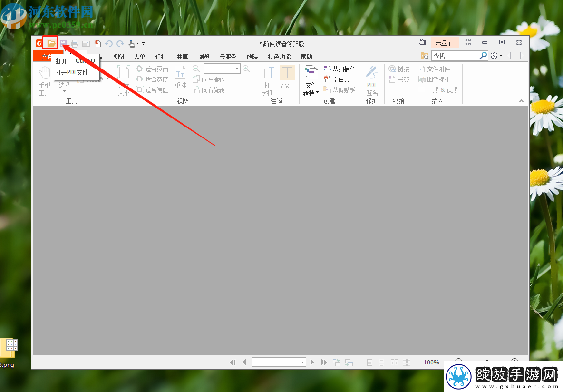Viewport: 563px width, 392px height.
Task: Toggle full screen with the four-corner icon
Action: [x=467, y=42]
